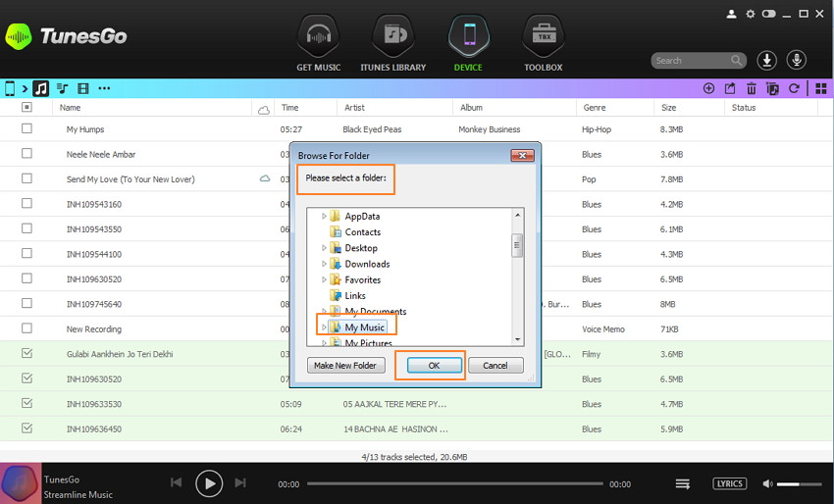Switch to the Device tab
Screen dimensions: 834x504
pos(468,43)
